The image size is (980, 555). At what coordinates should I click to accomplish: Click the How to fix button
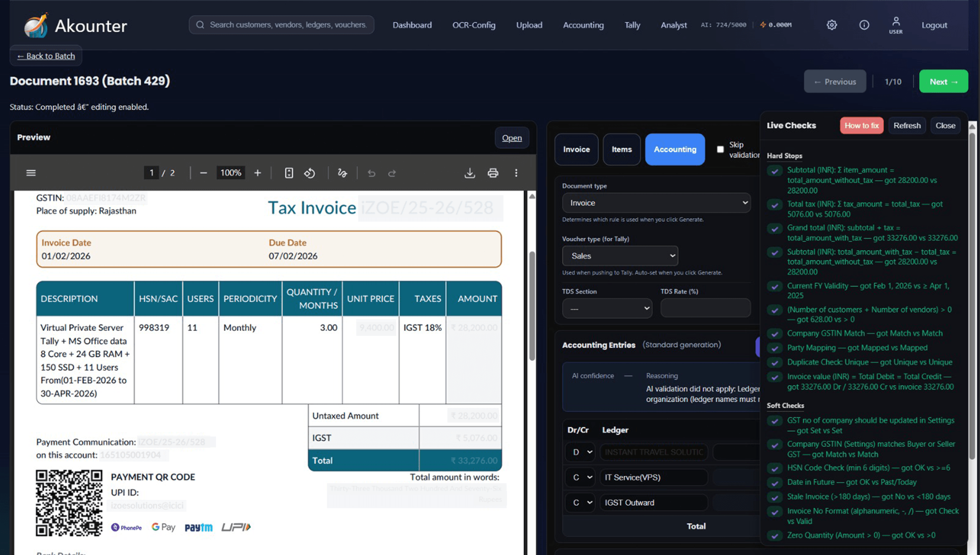point(861,125)
